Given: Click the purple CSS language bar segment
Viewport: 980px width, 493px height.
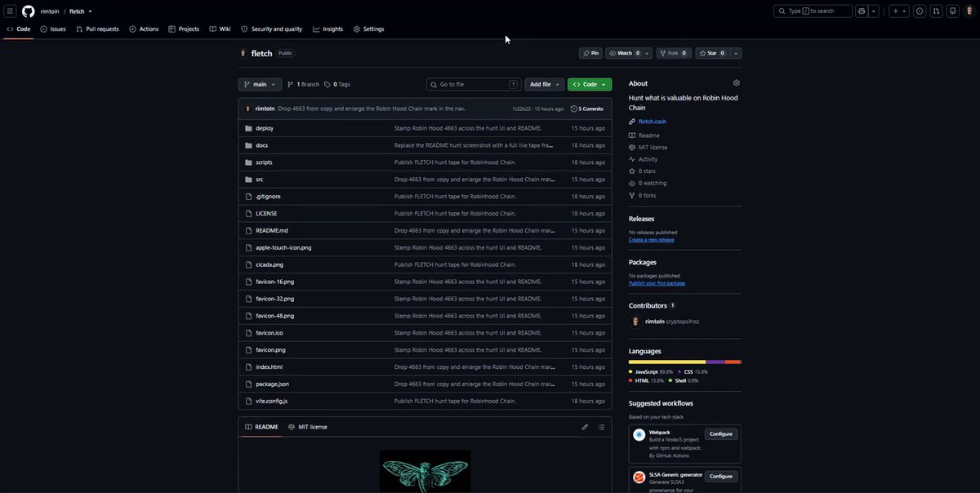Looking at the screenshot, I should pos(715,362).
